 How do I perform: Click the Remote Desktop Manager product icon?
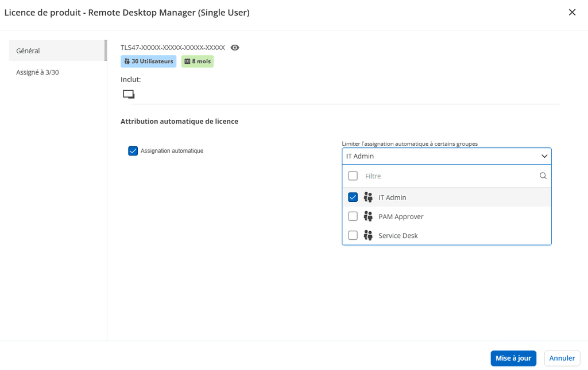129,95
